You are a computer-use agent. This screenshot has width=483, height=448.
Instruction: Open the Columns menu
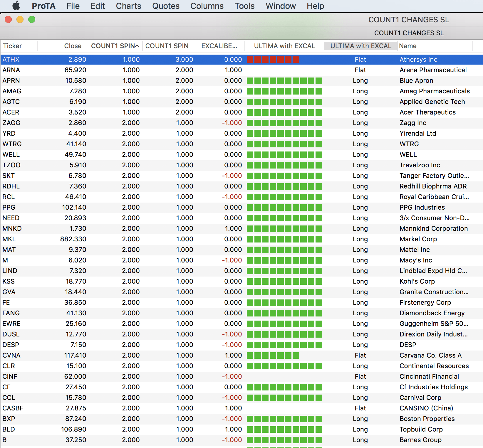[x=207, y=6]
